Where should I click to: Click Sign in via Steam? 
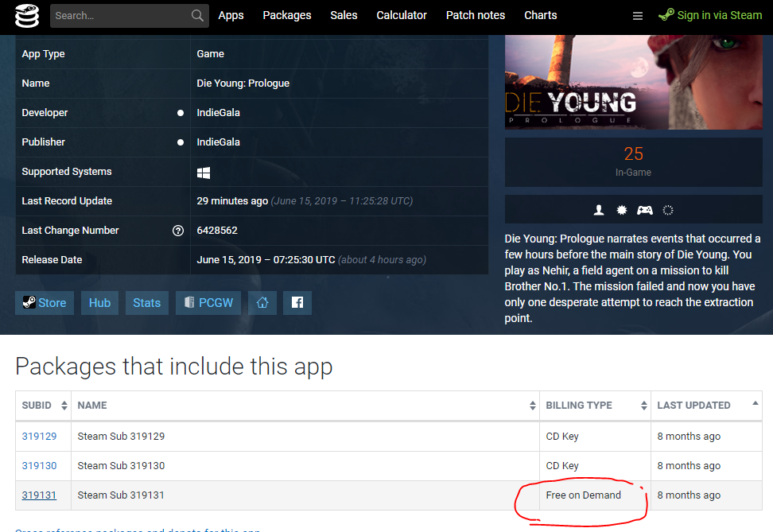point(710,15)
